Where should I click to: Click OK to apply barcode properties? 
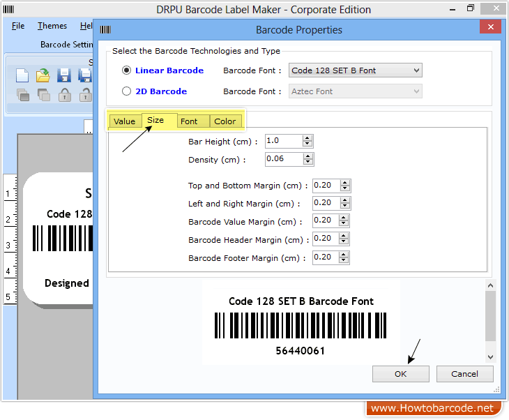pos(401,374)
